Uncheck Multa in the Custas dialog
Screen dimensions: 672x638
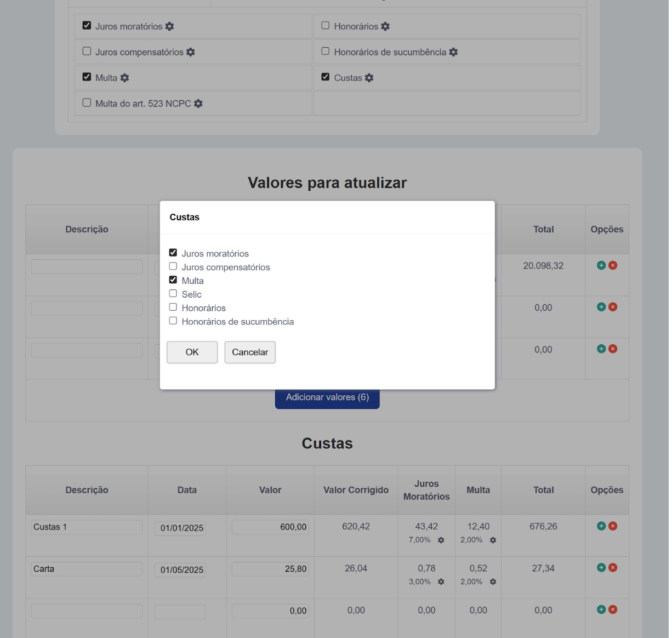(173, 280)
